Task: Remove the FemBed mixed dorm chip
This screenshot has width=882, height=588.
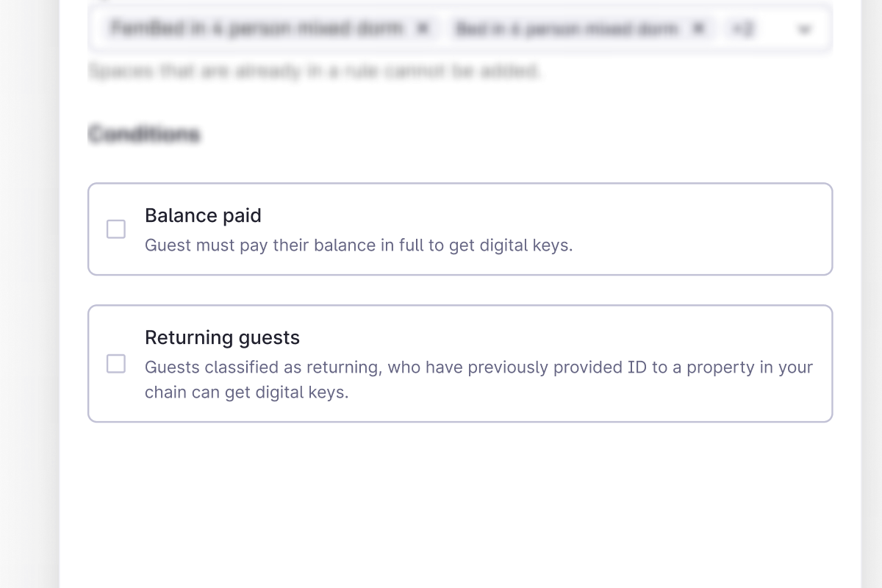Action: point(422,29)
